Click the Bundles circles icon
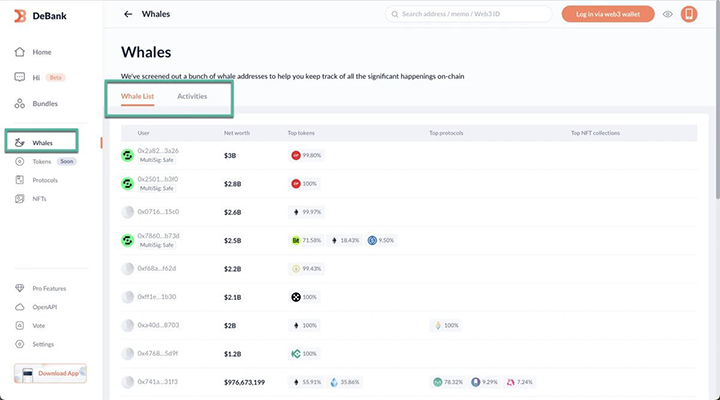The width and height of the screenshot is (720, 400). [x=19, y=103]
